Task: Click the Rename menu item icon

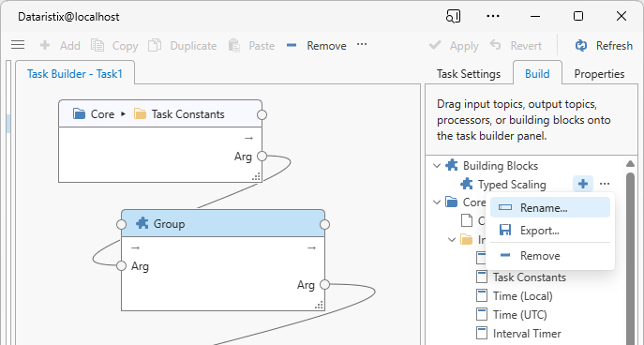Action: coord(504,207)
